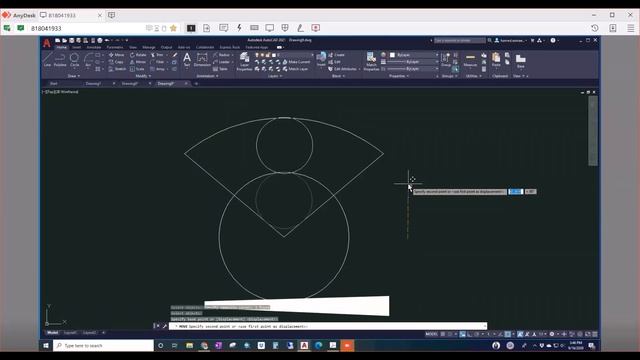Activate the Rotate command
Viewport: 640px width, 360px height.
coord(138,55)
